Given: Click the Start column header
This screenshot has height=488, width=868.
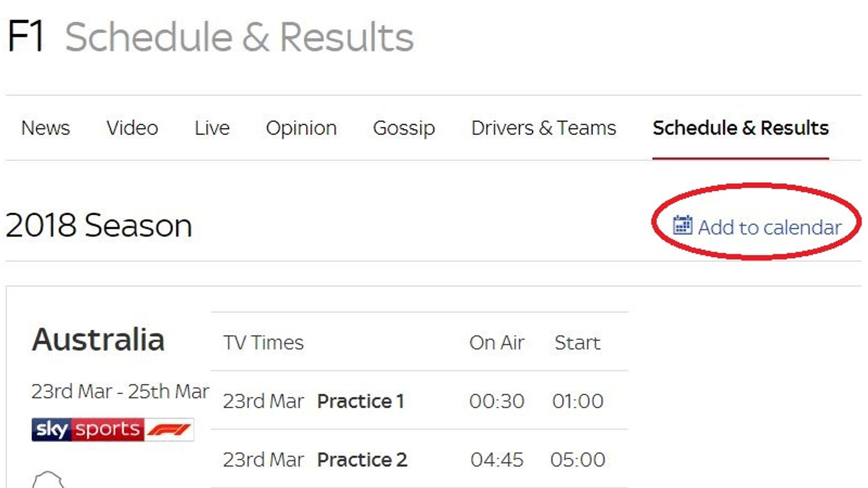Looking at the screenshot, I should tap(577, 342).
